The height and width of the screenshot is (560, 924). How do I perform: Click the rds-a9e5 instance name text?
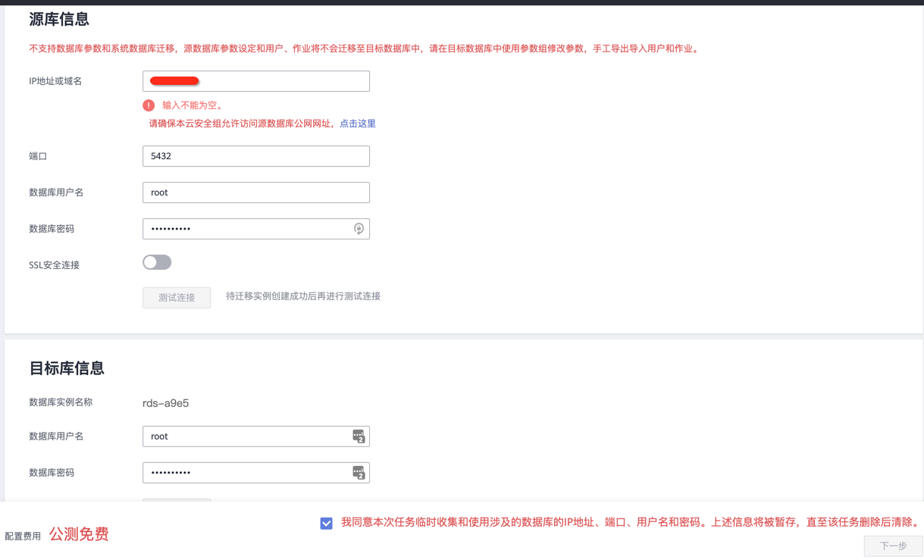click(165, 403)
